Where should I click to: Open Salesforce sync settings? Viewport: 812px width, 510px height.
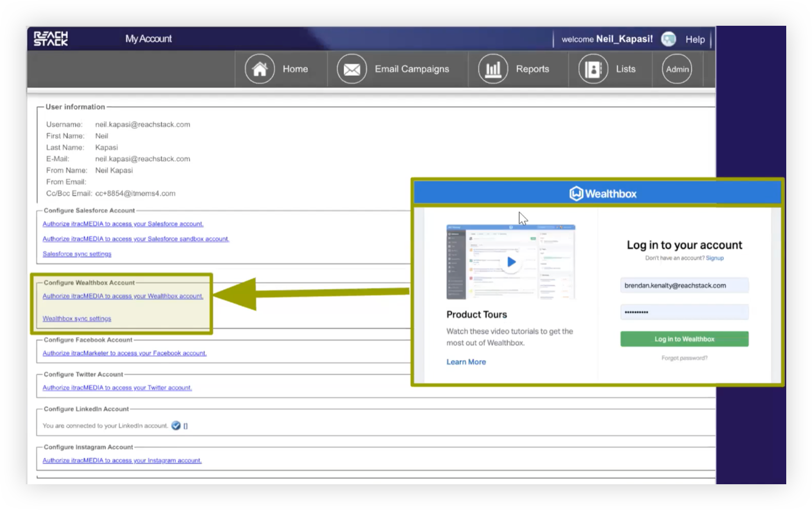tap(77, 254)
